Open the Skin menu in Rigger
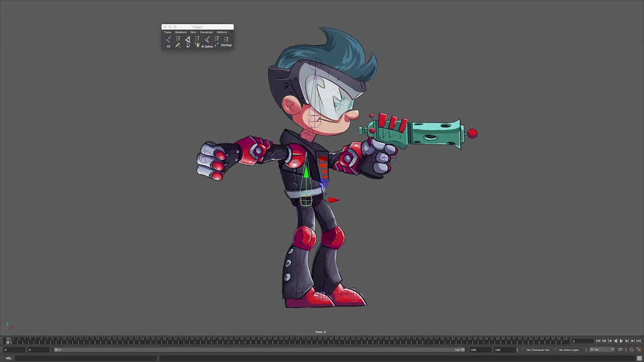 193,32
